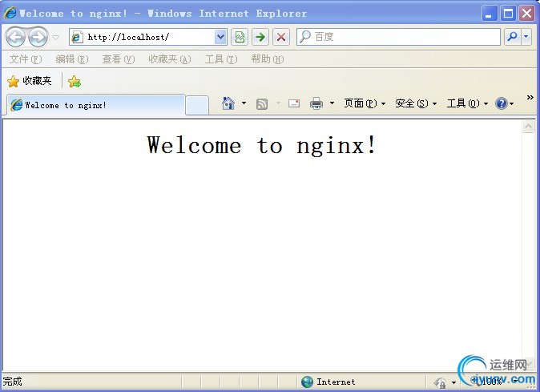Expand the address bar URL history dropdown

[220, 37]
